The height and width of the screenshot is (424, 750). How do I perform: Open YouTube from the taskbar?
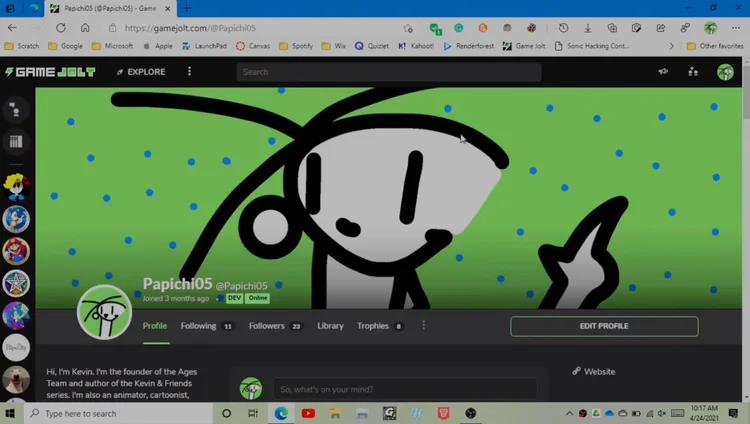[308, 413]
